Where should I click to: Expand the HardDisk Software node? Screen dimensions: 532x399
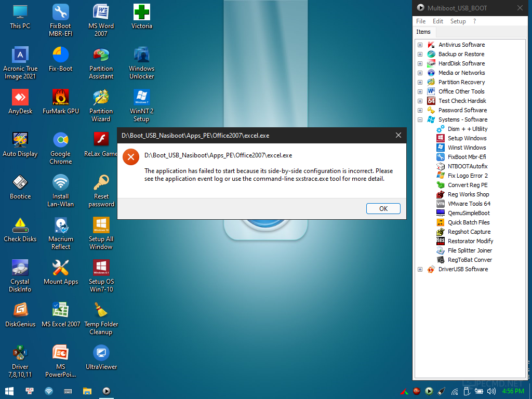coord(420,63)
